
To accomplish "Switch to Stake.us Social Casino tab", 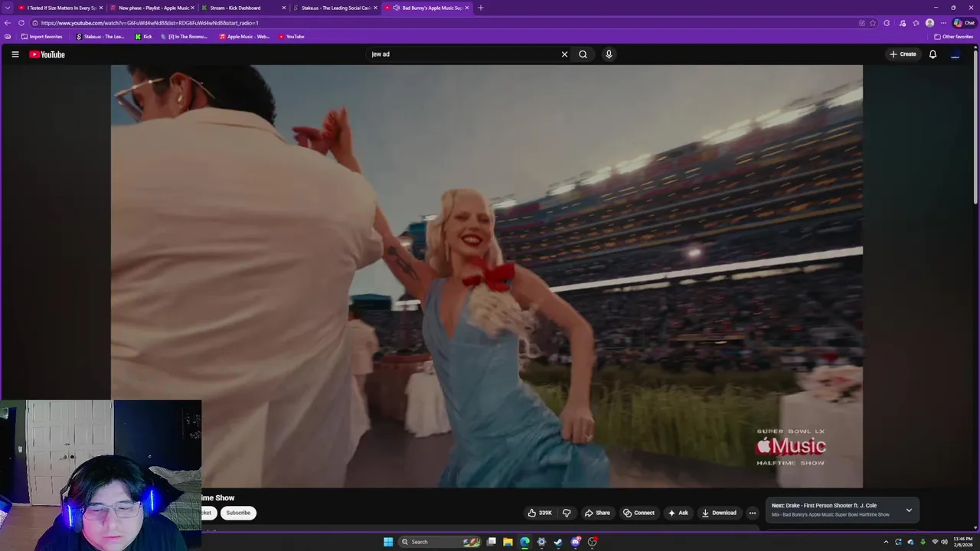I will tap(335, 8).
